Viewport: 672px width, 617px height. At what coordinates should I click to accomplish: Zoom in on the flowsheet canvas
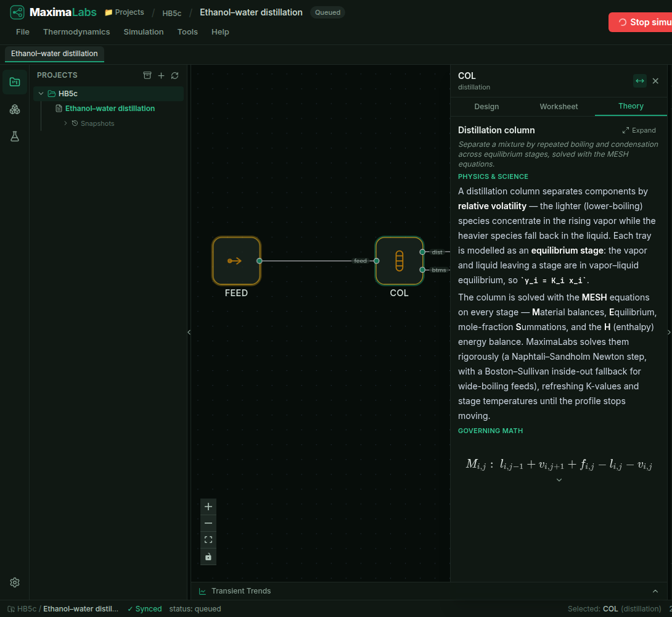pos(208,507)
